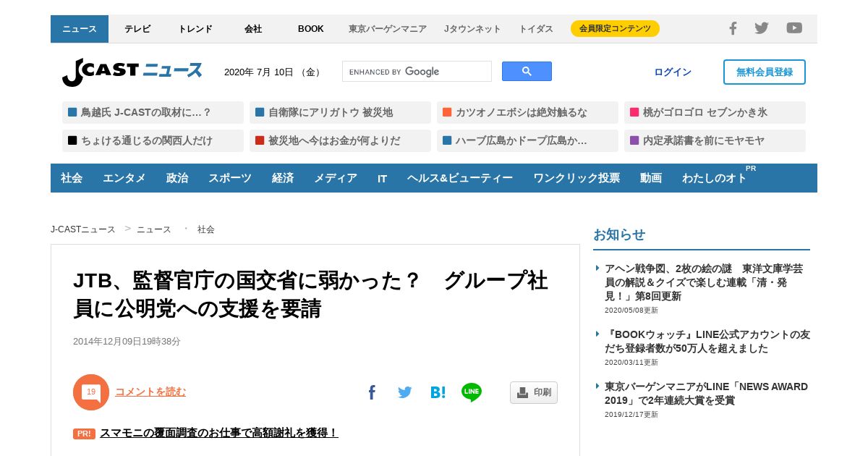
Task: Click breadcrumb ニュース
Action: 154,229
